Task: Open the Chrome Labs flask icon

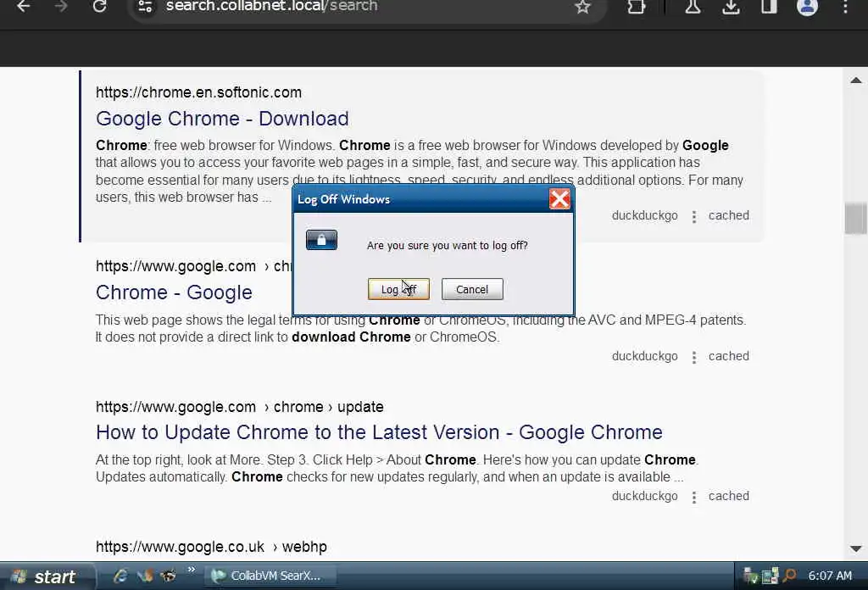Action: (x=693, y=7)
